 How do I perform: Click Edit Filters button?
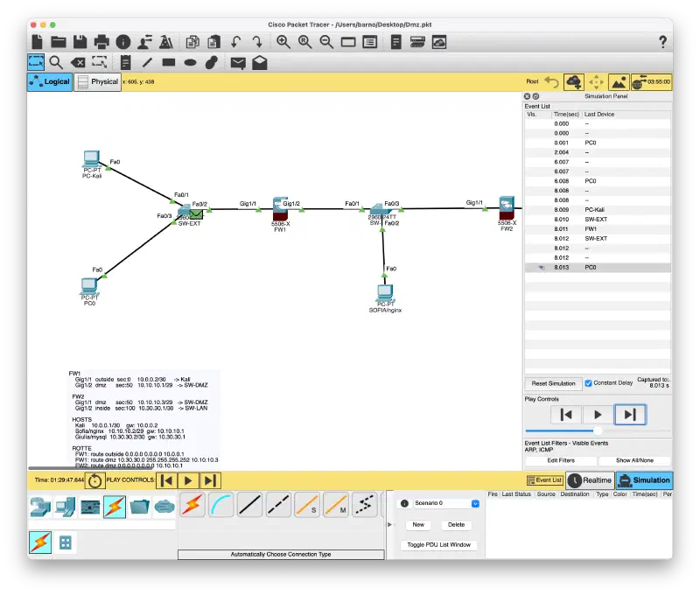coord(561,460)
